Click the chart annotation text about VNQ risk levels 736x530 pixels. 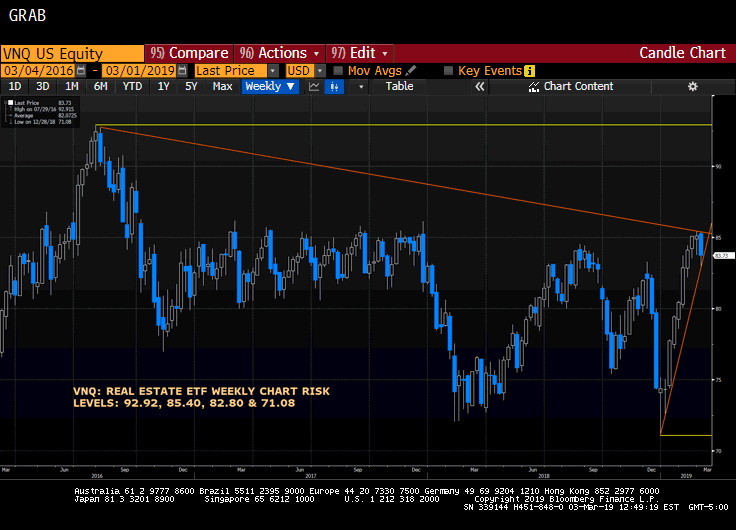(x=201, y=397)
